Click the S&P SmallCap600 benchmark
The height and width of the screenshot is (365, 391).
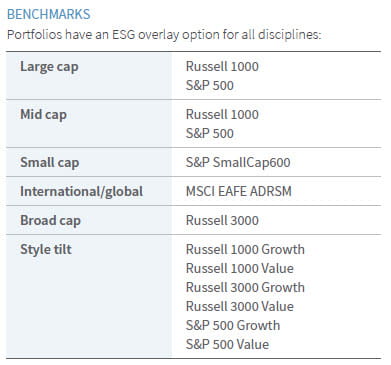238,162
